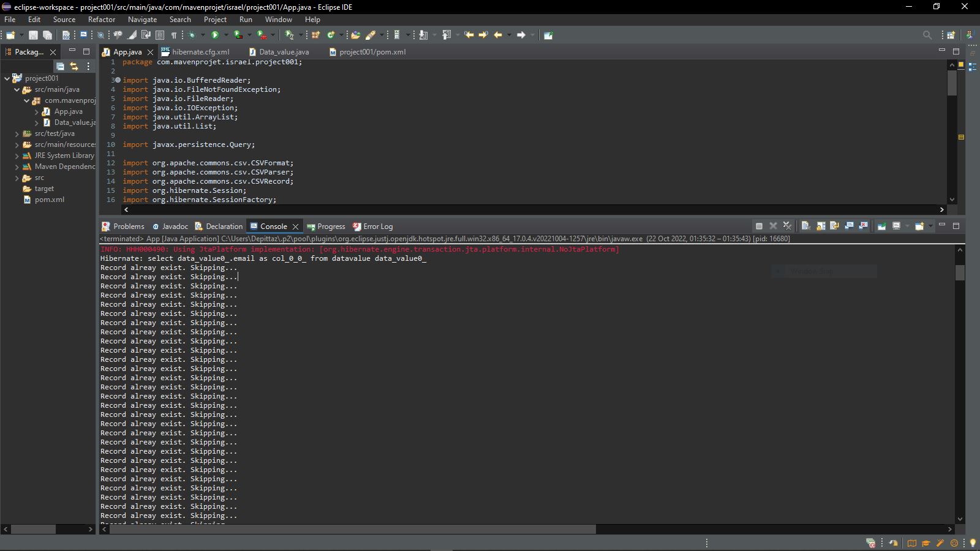Open the Refactor menu
The image size is (980, 551).
click(101, 19)
